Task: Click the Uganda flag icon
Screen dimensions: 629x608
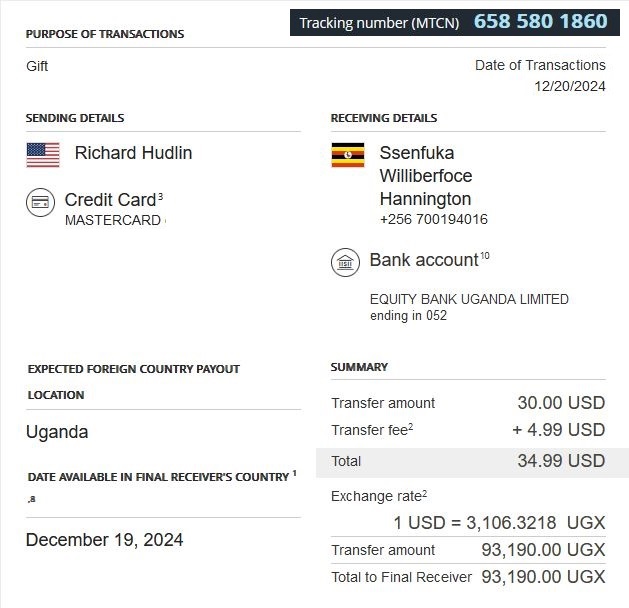Action: coord(347,154)
